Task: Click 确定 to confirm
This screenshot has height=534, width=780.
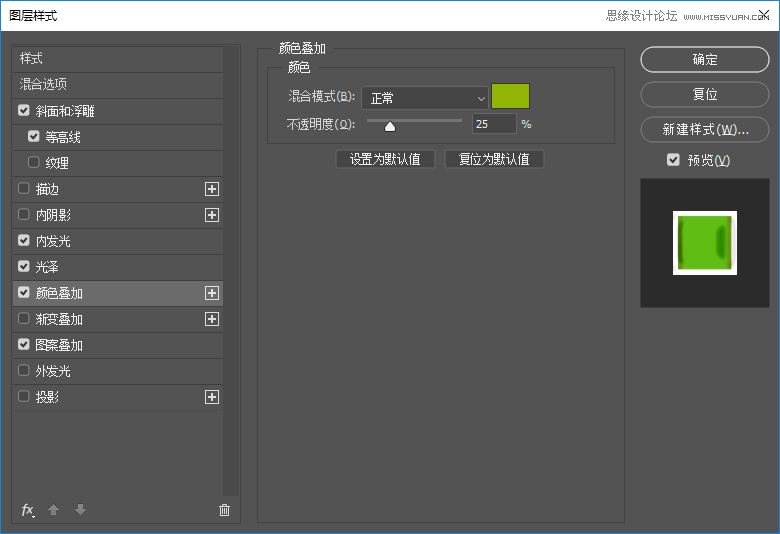Action: tap(705, 60)
